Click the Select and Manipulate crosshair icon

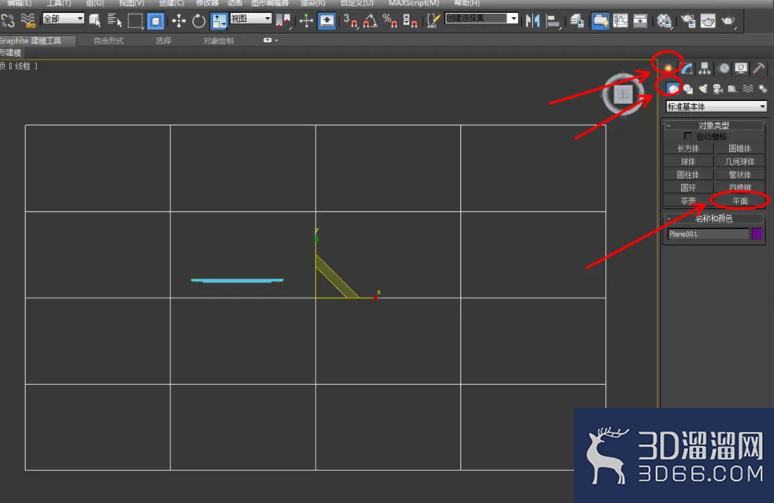[x=306, y=21]
